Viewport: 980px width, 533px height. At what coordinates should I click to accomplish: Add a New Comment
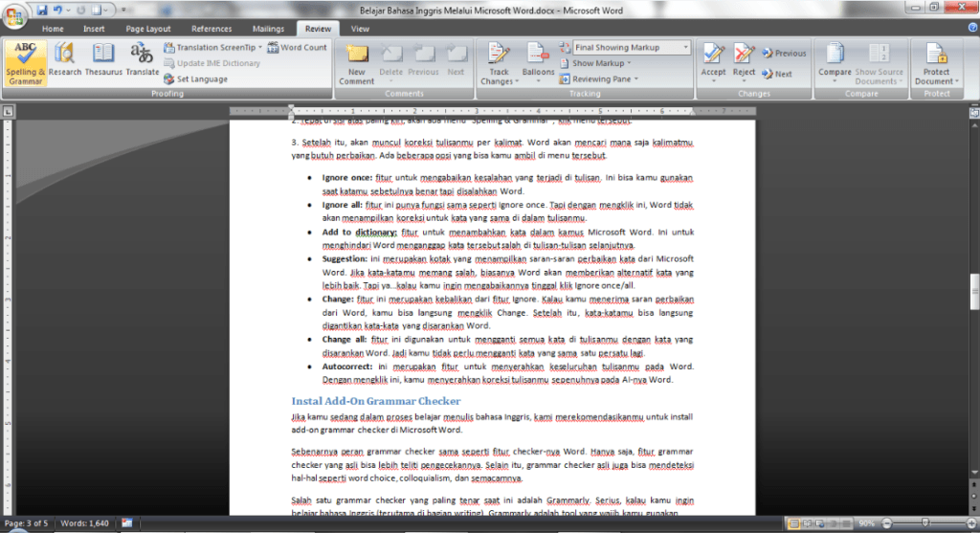click(x=357, y=64)
